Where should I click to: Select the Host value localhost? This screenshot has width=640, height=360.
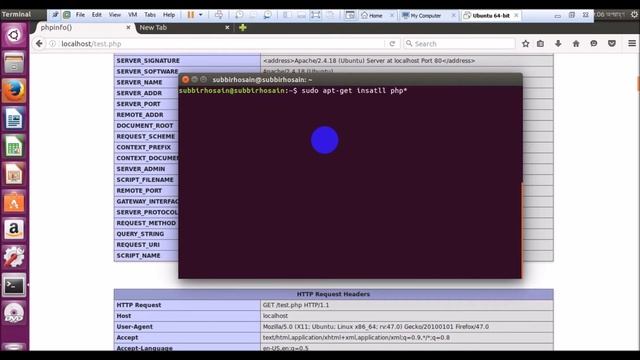tap(275, 316)
